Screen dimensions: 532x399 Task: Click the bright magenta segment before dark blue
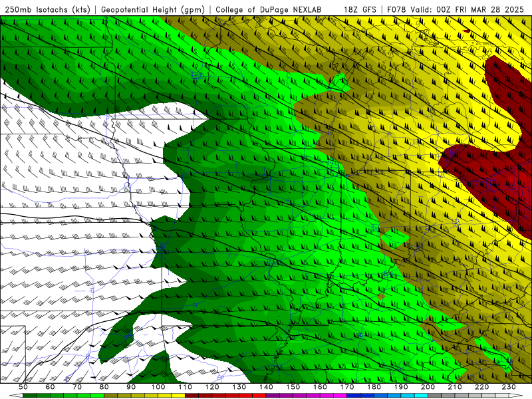click(340, 395)
